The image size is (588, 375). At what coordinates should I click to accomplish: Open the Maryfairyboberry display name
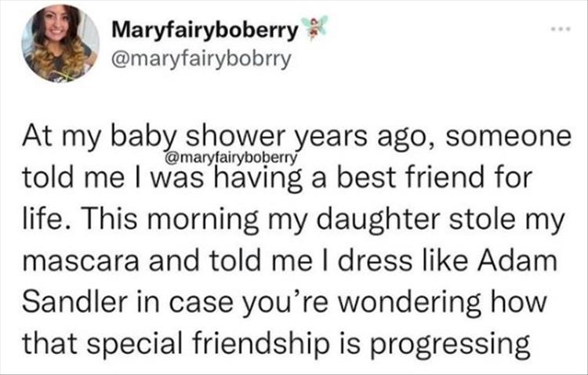pyautogui.click(x=205, y=31)
